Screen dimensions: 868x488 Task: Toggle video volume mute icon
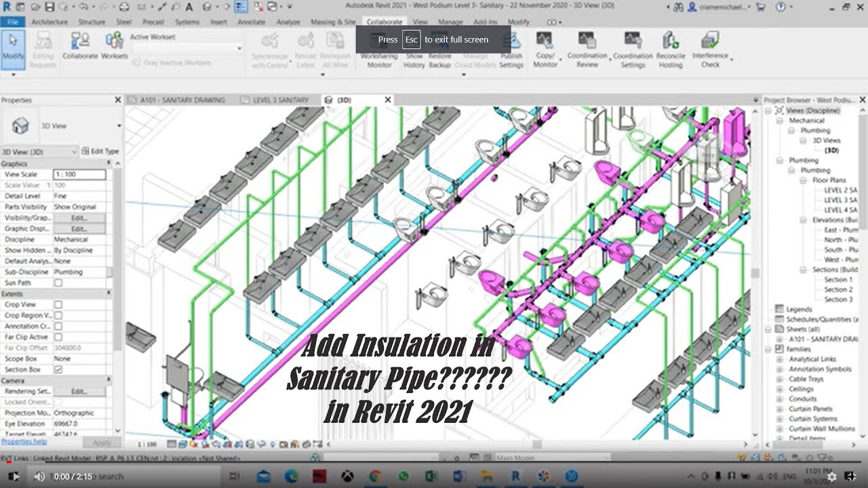click(x=39, y=476)
